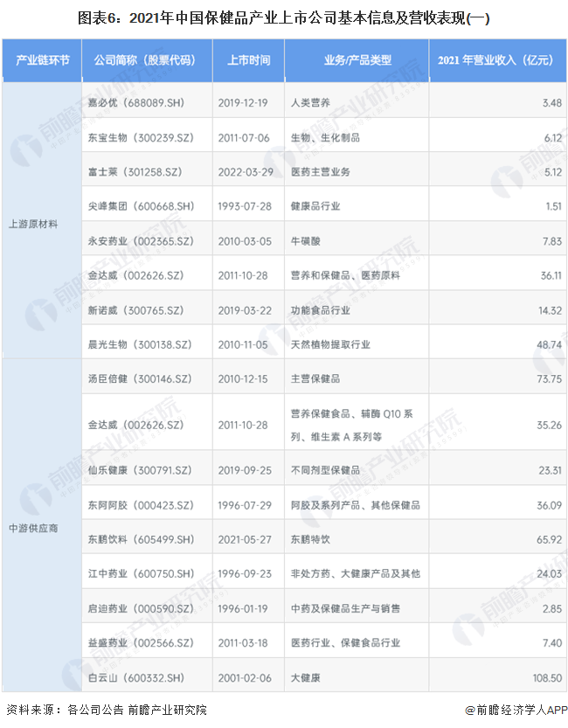This screenshot has height=728, width=568.
Task: Click the 业务/产品类型 column header
Action: coord(357,60)
